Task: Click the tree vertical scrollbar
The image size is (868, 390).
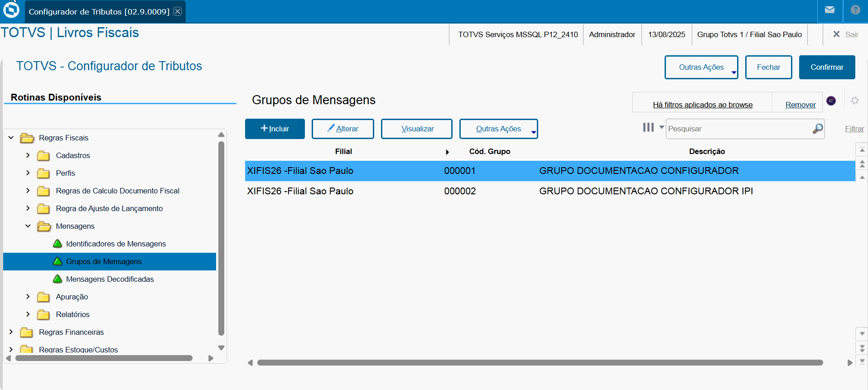Action: click(x=221, y=238)
